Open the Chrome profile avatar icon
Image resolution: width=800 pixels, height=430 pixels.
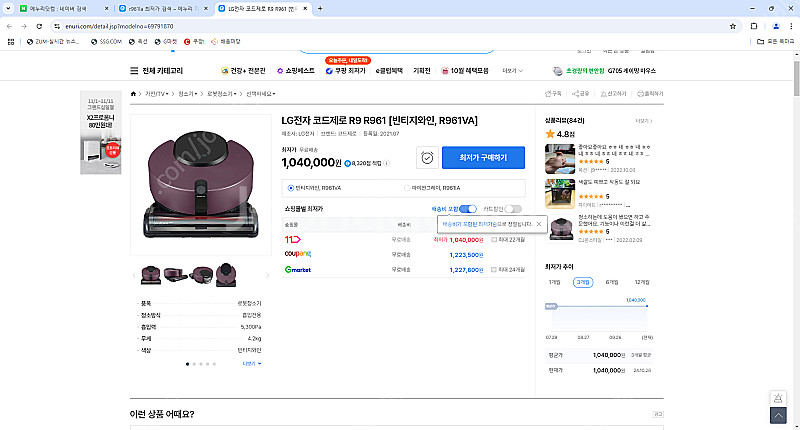coord(776,26)
